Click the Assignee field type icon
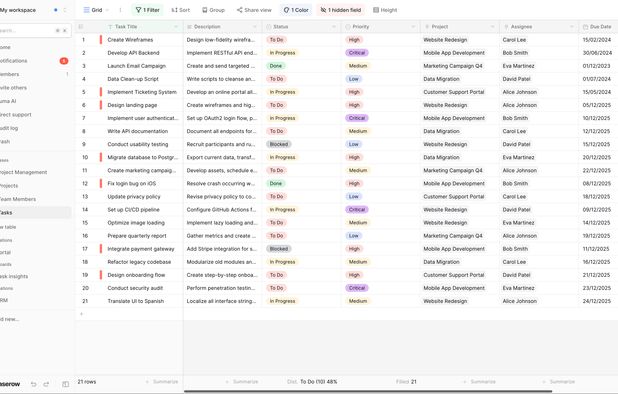The image size is (618, 394). pyautogui.click(x=506, y=27)
